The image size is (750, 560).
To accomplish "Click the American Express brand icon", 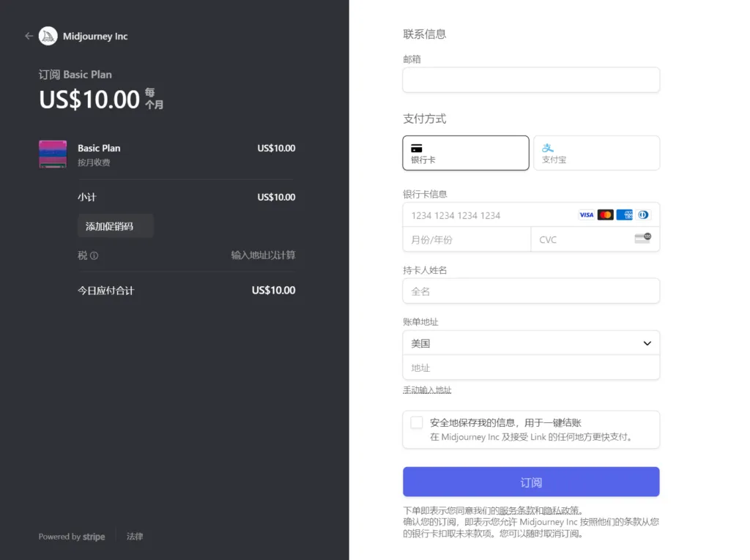I will (x=624, y=214).
